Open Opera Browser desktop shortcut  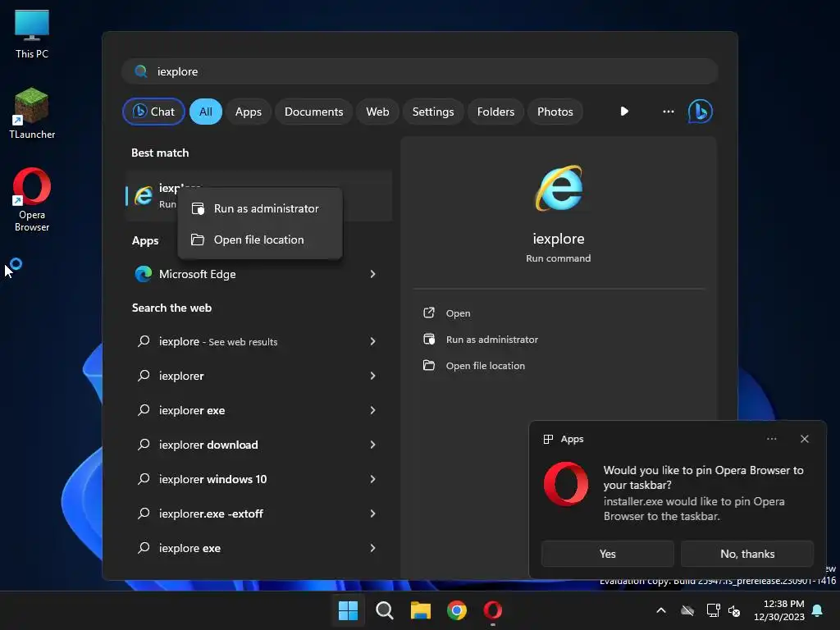[32, 199]
